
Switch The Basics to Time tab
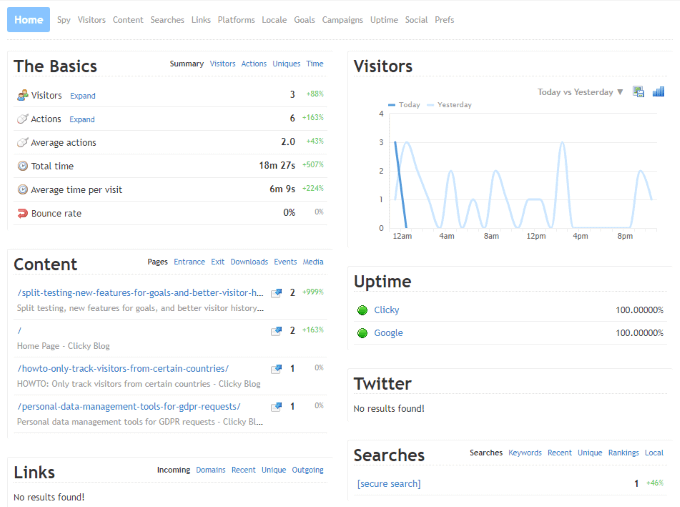[x=315, y=64]
